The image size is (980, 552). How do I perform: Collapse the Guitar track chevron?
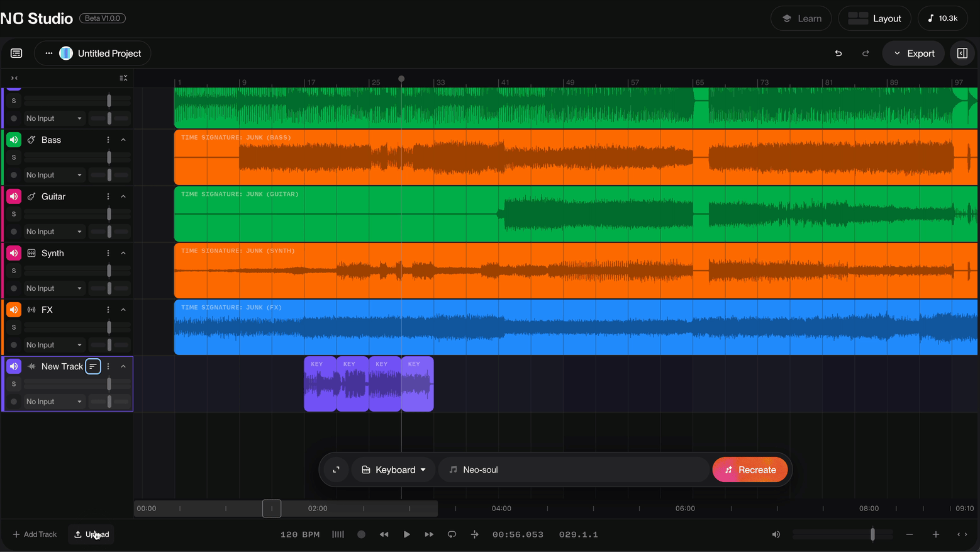(x=123, y=196)
